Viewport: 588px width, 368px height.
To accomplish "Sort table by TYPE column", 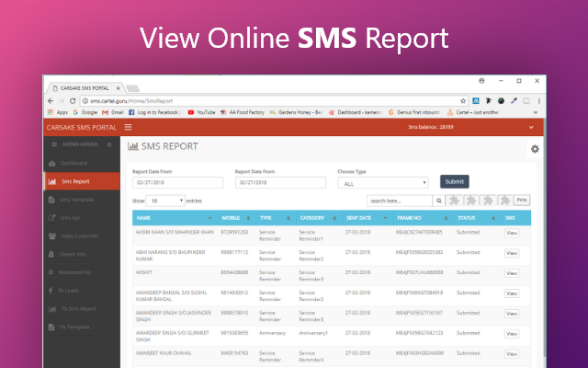I will coord(275,218).
